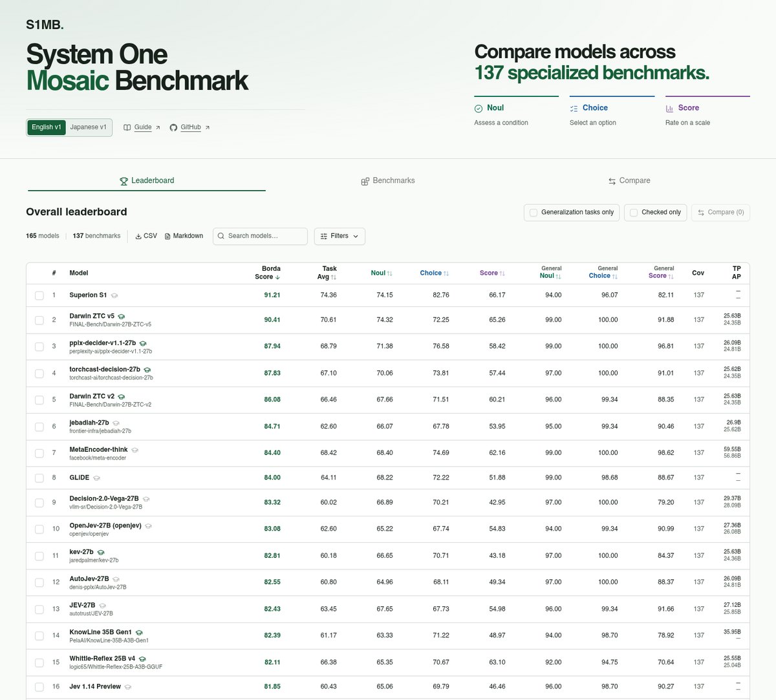This screenshot has width=776, height=700.
Task: Export leaderboard as Markdown
Action: tap(184, 236)
